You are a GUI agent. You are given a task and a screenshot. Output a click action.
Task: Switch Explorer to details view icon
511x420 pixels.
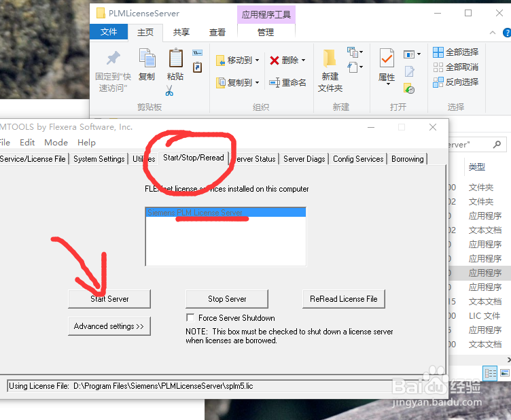click(490, 373)
